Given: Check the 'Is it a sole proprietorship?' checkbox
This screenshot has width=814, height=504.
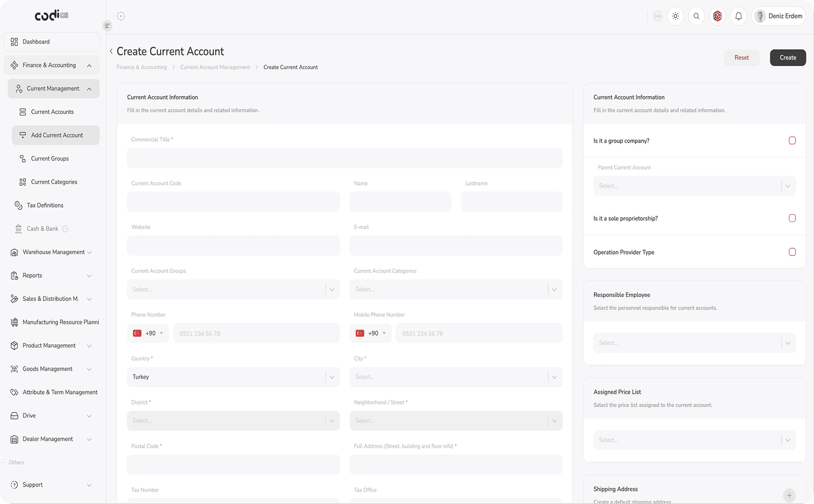Looking at the screenshot, I should point(792,218).
